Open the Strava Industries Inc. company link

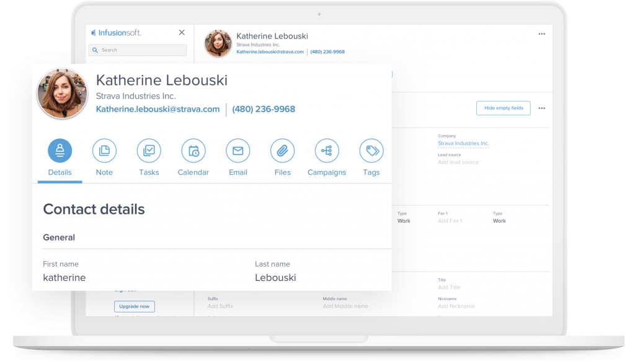[463, 143]
